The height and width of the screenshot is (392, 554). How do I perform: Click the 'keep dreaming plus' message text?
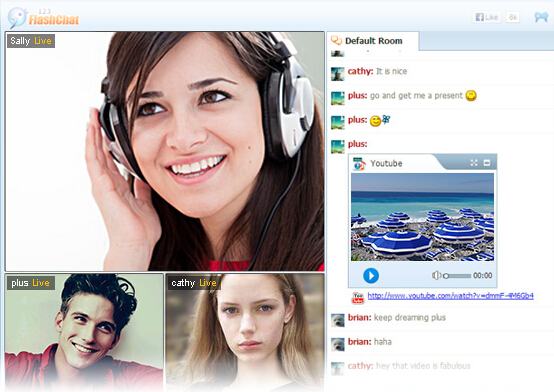[x=409, y=317]
